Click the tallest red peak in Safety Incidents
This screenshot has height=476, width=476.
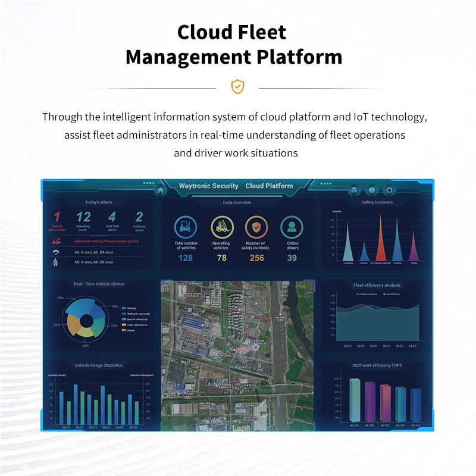(381, 239)
